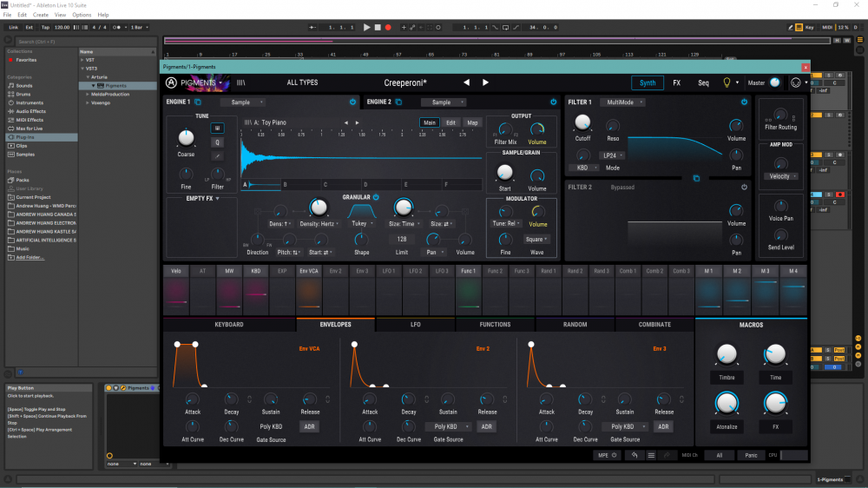Toggle Filter 1 power button
The height and width of the screenshot is (488, 868).
click(x=744, y=102)
